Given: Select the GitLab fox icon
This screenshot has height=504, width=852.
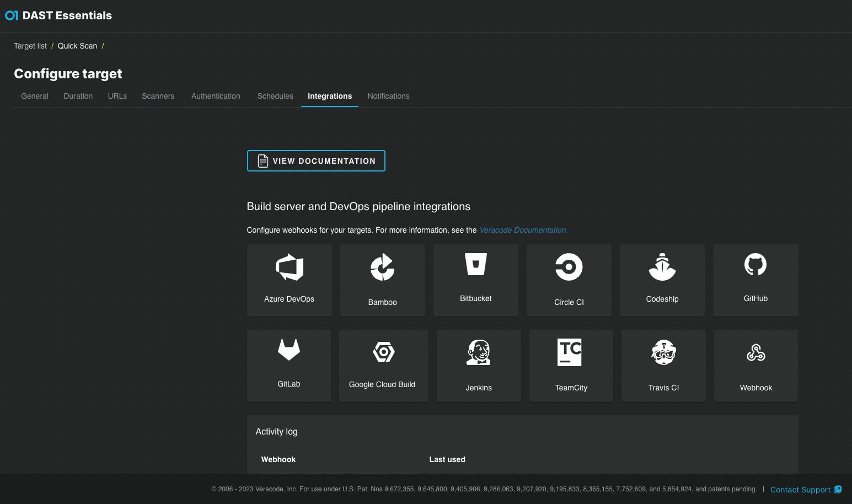Looking at the screenshot, I should pyautogui.click(x=289, y=350).
